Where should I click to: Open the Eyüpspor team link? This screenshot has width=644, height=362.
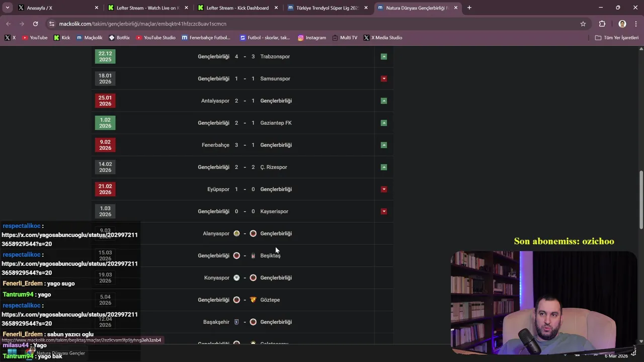click(x=218, y=189)
